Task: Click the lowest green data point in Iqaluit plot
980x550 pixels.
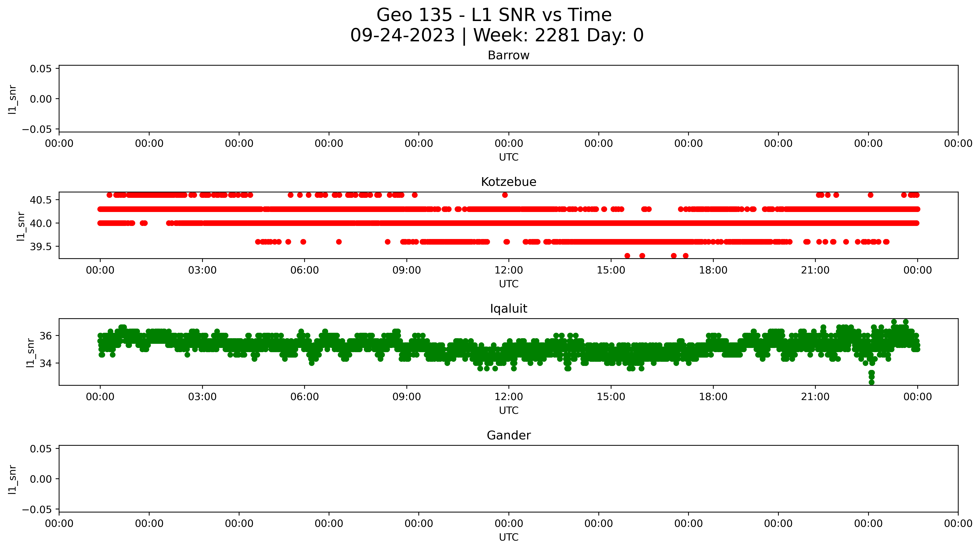Action: tap(872, 382)
